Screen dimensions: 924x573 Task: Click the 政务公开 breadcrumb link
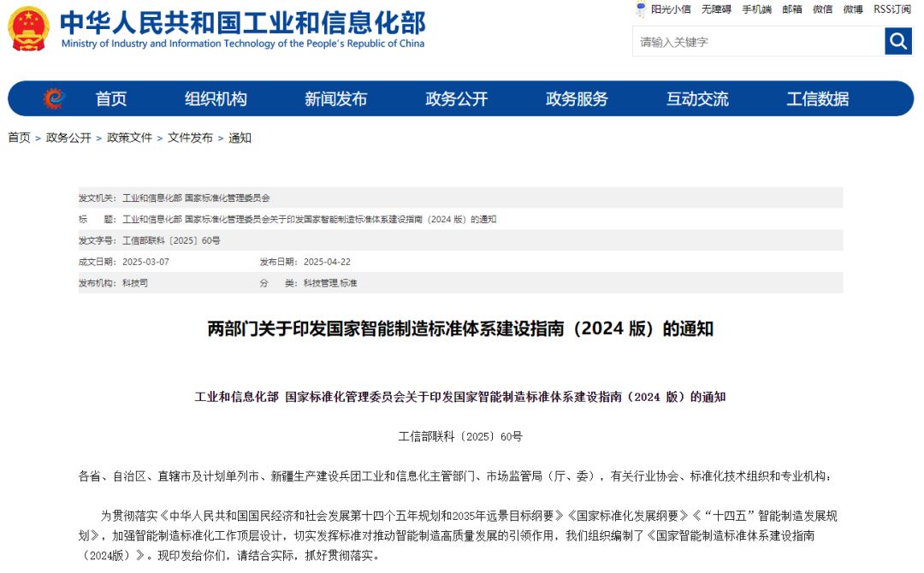[x=68, y=138]
